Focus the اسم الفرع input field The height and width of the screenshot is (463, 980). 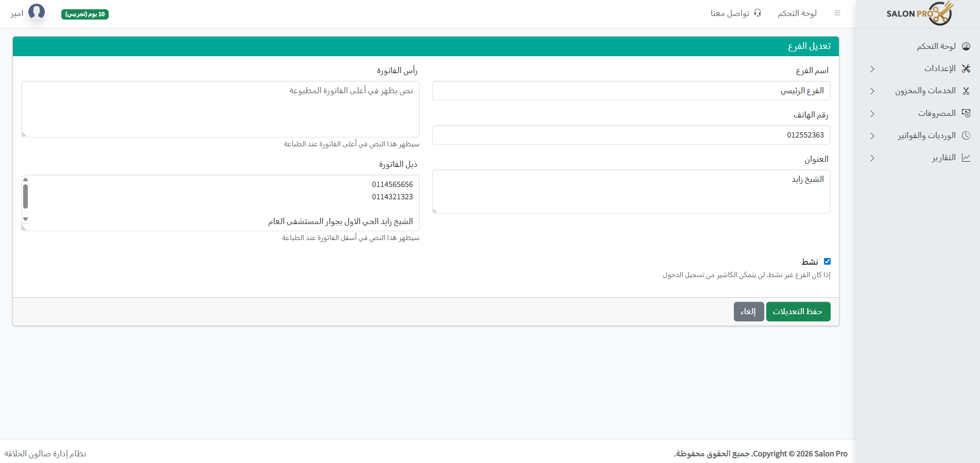pos(631,91)
